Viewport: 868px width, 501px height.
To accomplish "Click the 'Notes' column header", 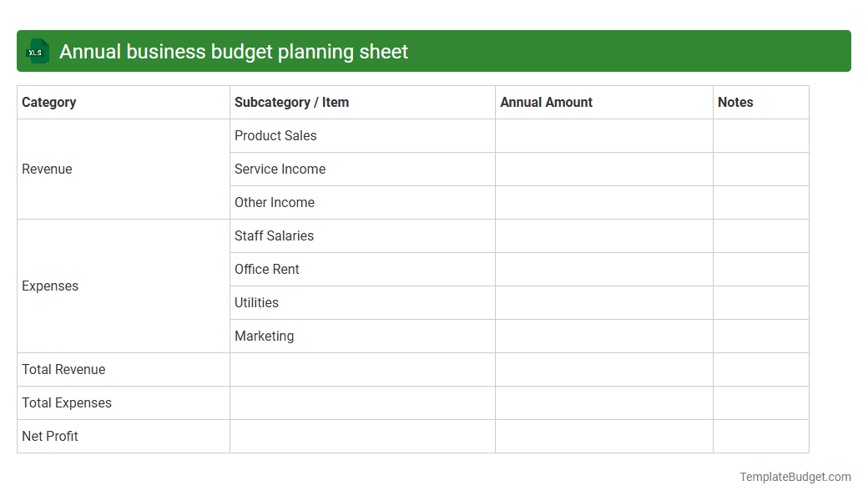I will click(x=735, y=102).
